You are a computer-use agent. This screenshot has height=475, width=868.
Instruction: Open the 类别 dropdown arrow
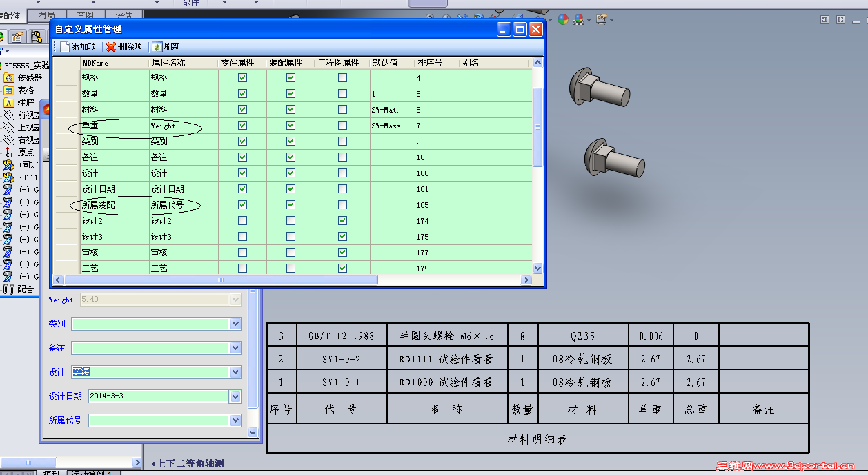tap(236, 324)
